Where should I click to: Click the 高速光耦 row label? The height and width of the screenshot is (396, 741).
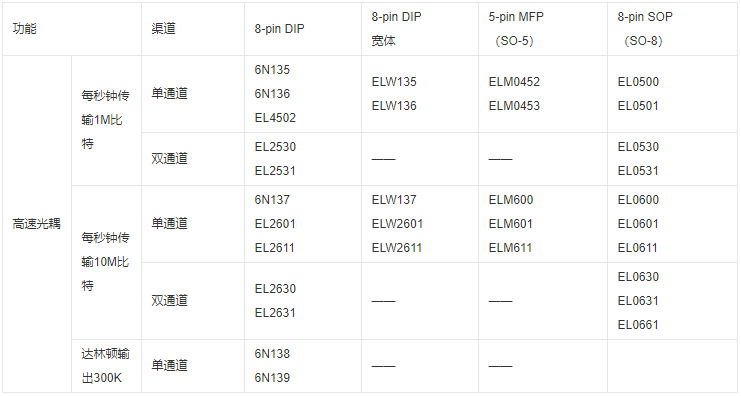(x=36, y=224)
